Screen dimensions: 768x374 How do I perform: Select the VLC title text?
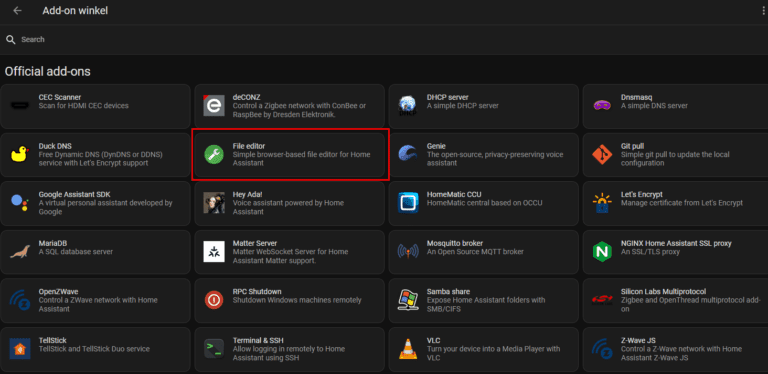coord(433,341)
